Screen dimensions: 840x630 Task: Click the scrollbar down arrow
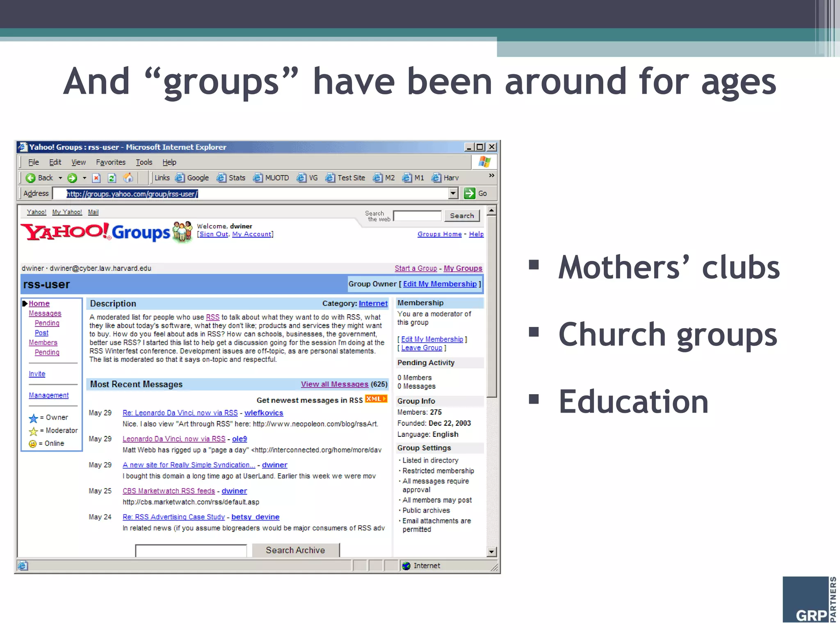coord(491,552)
